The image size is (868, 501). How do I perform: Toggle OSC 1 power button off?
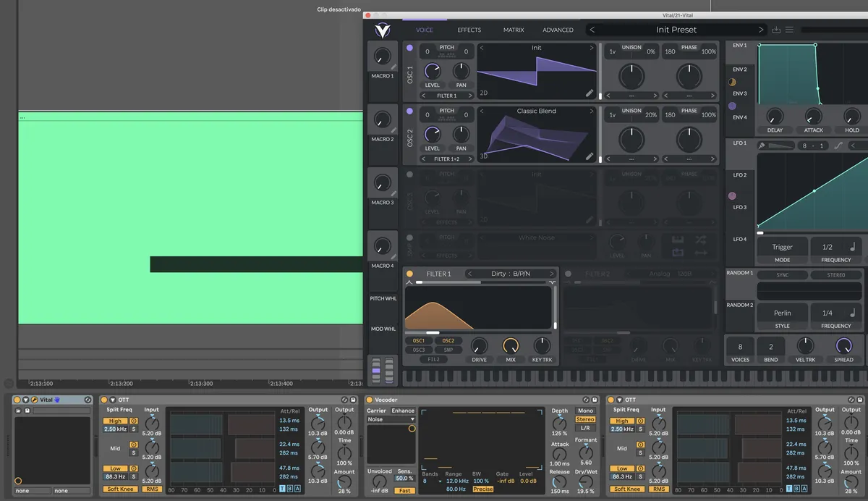(x=410, y=48)
